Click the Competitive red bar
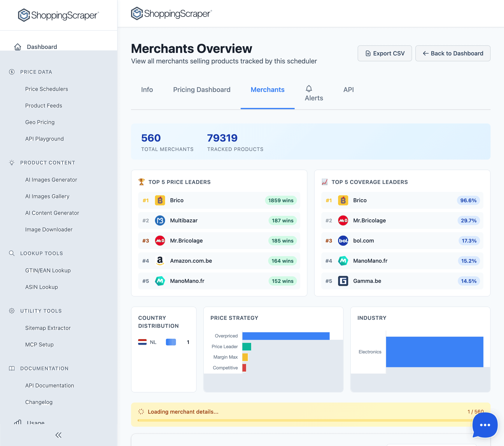This screenshot has height=446, width=504. pyautogui.click(x=244, y=368)
